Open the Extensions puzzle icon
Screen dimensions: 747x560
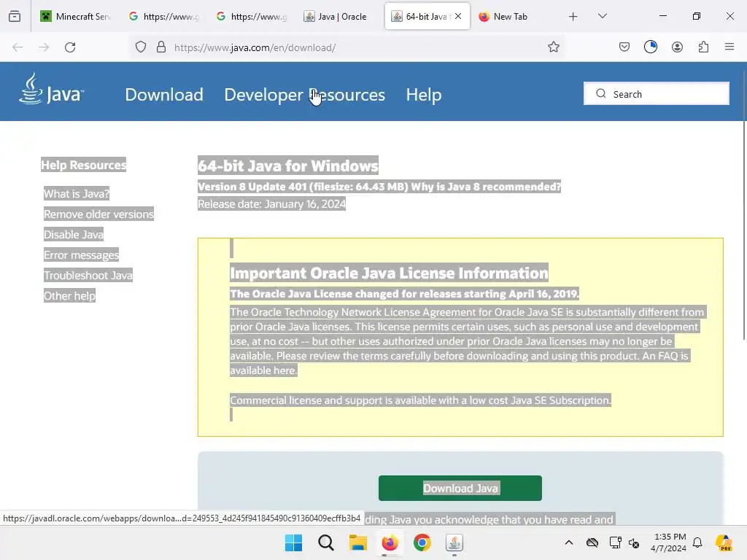tap(703, 47)
